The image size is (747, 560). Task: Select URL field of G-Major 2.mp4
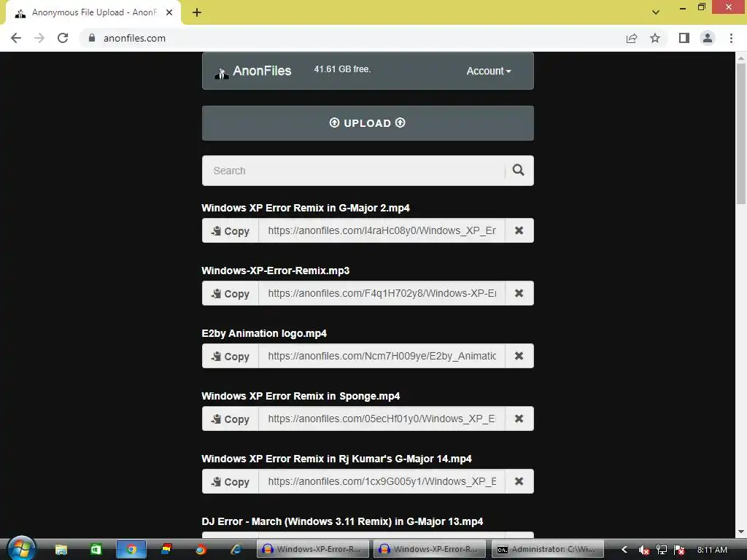tap(382, 230)
